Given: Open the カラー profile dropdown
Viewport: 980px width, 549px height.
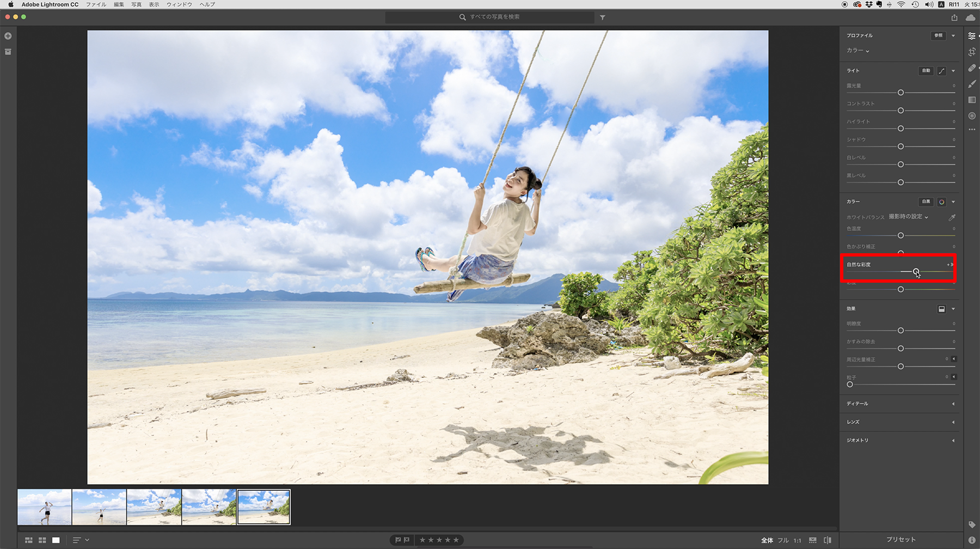Looking at the screenshot, I should tap(858, 51).
